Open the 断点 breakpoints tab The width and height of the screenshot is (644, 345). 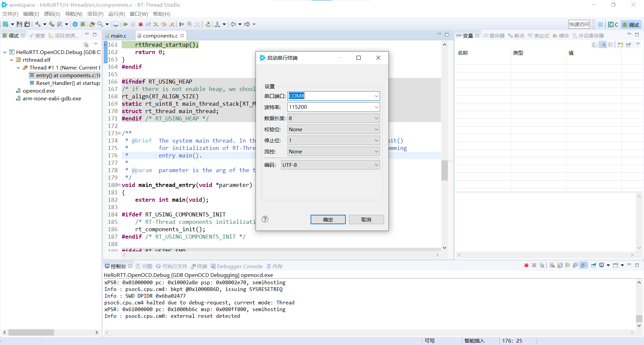point(516,36)
